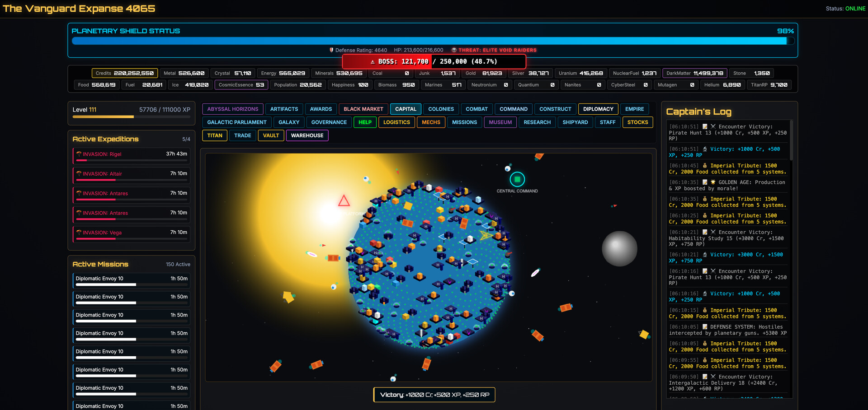Click the boss warning triangle icon
Screen dimensions: 868x410
372,61
